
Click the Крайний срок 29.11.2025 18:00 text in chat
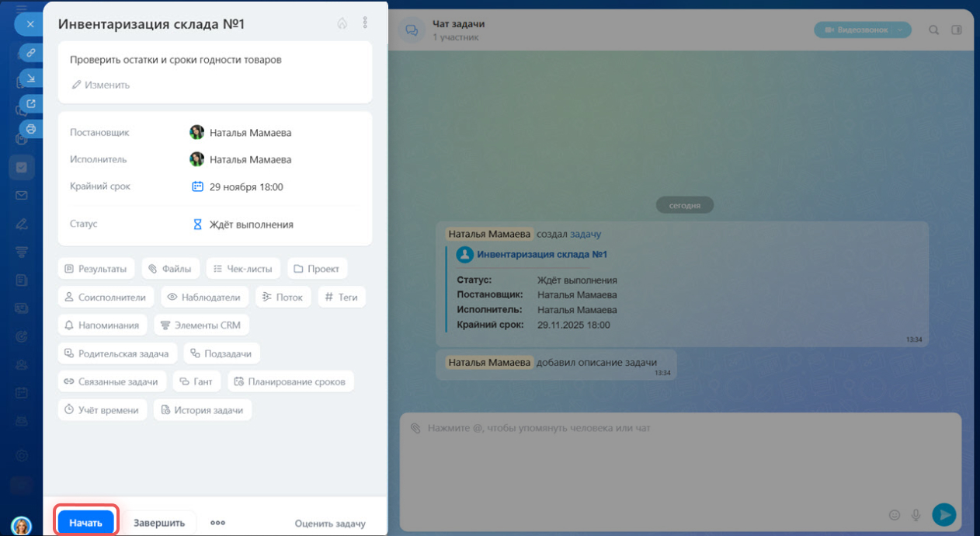coord(533,325)
